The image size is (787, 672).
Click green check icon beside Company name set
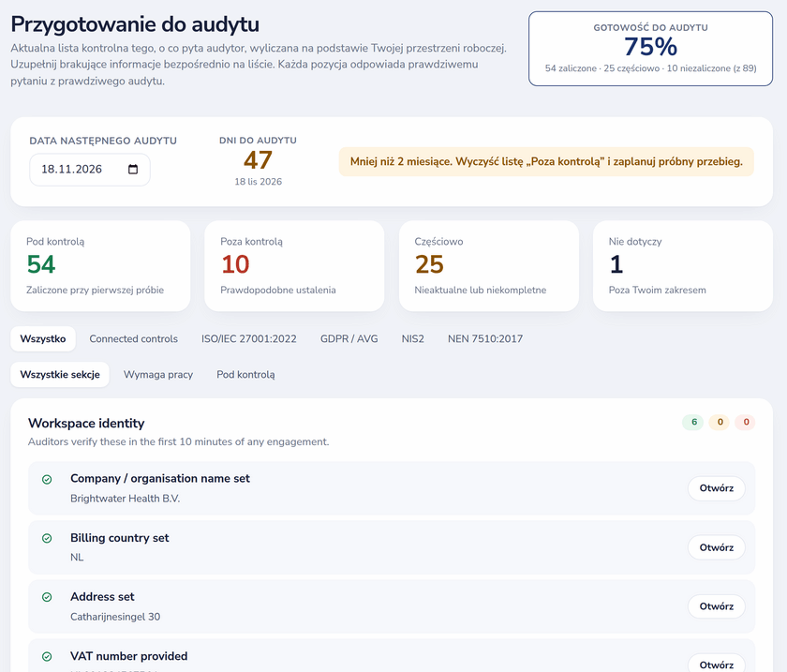click(x=47, y=480)
